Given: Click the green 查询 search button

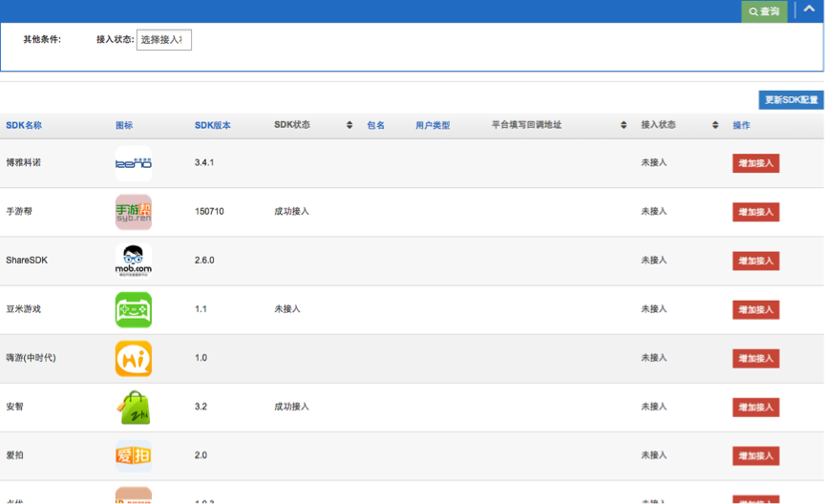Looking at the screenshot, I should 764,11.
